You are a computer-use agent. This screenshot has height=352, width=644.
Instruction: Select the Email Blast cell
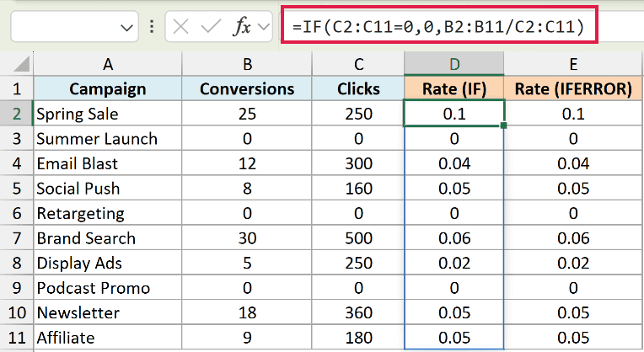click(x=108, y=163)
